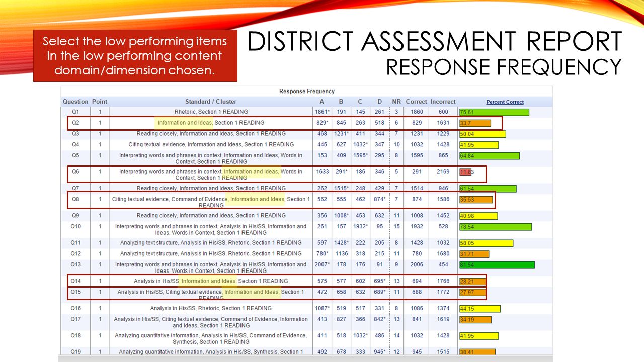Select the 78.54 percent bar for Q10
The image size is (644, 362).
click(x=496, y=227)
